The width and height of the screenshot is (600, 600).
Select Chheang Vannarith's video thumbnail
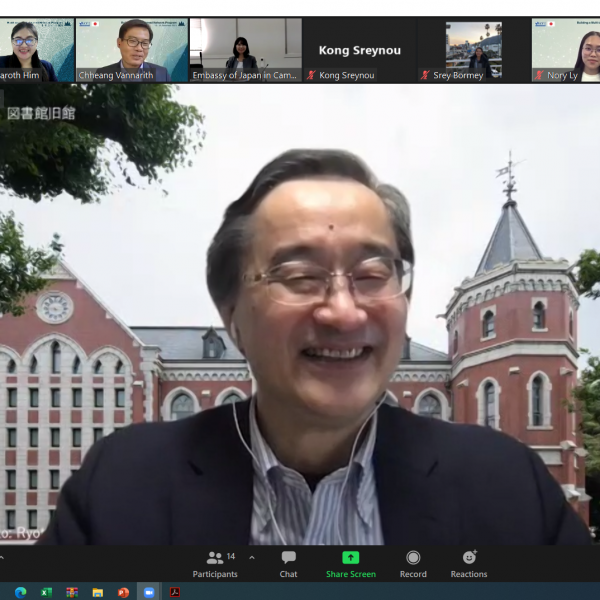tap(131, 49)
